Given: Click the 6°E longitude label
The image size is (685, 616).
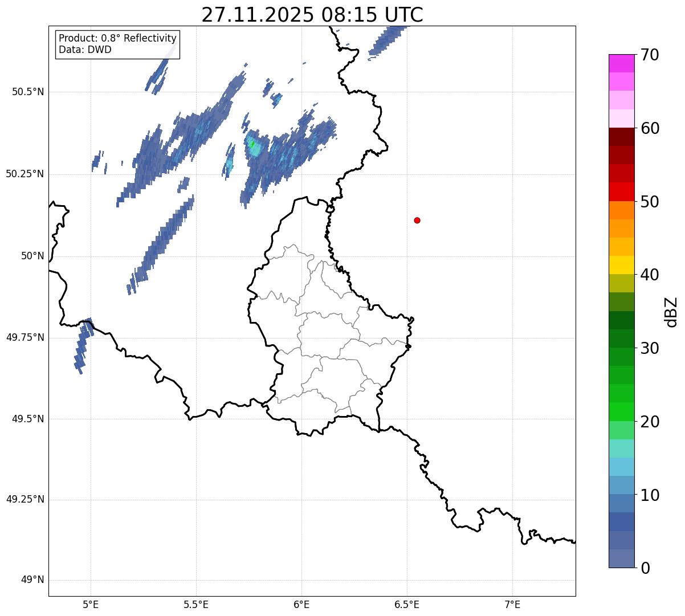Looking at the screenshot, I should coord(301,604).
